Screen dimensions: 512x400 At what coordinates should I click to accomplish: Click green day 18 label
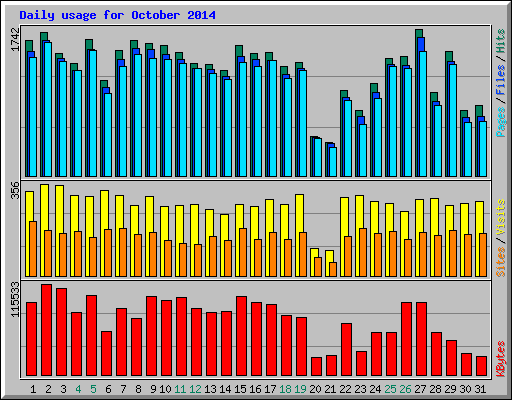[x=285, y=389]
